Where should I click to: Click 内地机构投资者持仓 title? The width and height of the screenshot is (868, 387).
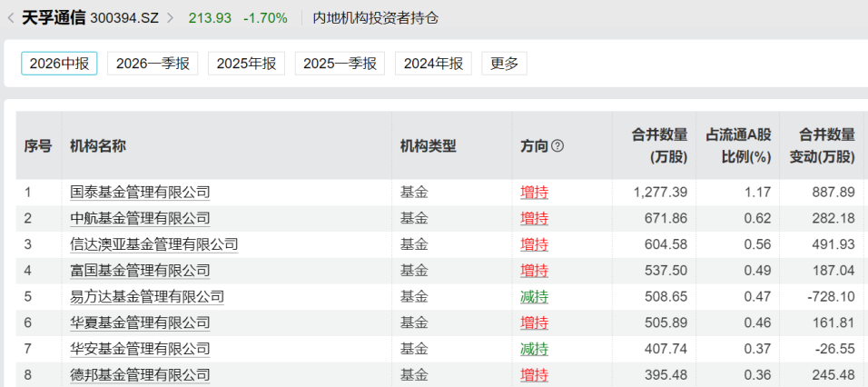375,18
